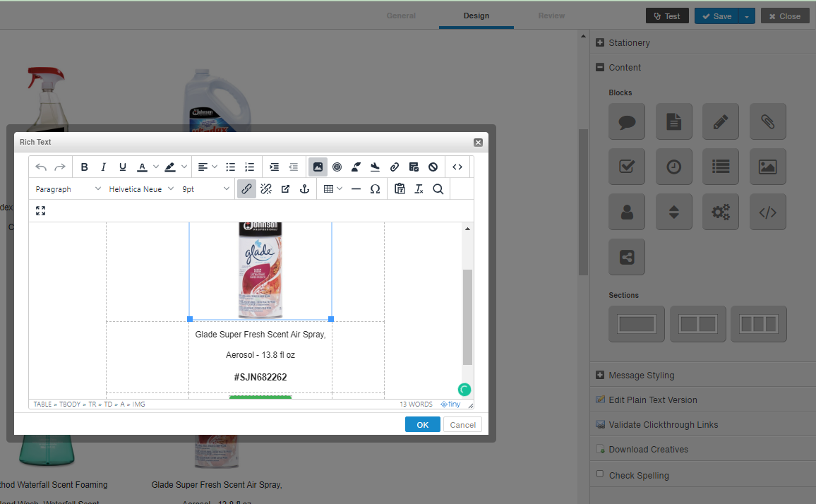The image size is (816, 504).
Task: Open the Save dropdown arrow
Action: point(747,16)
